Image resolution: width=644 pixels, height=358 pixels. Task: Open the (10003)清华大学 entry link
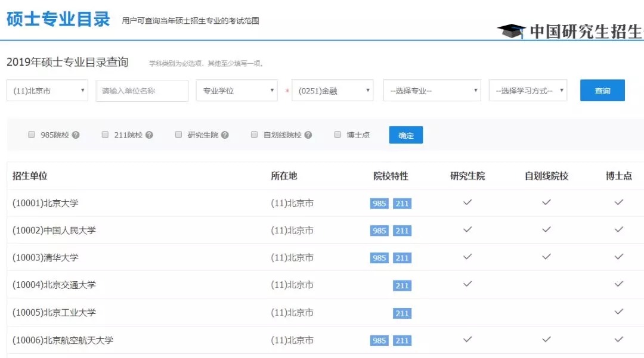pyautogui.click(x=45, y=258)
